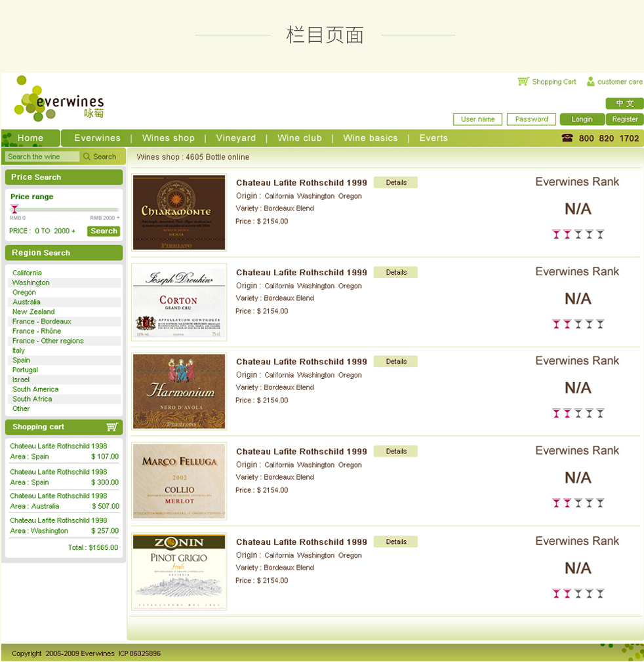This screenshot has width=644, height=662.
Task: Go to the Vineyard menu item
Action: 235,138
